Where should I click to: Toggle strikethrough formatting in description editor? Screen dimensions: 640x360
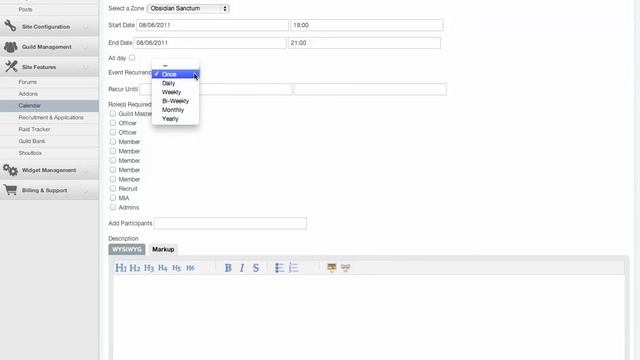(x=256, y=268)
